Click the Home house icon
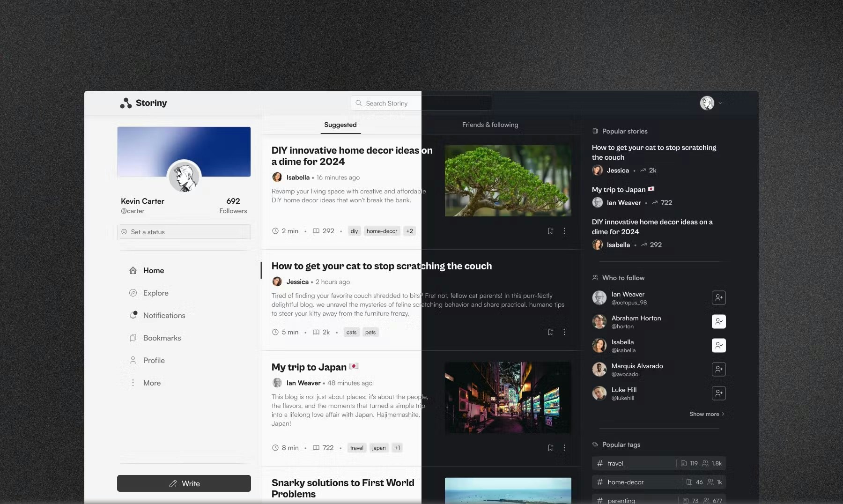Image resolution: width=843 pixels, height=504 pixels. [x=133, y=270]
